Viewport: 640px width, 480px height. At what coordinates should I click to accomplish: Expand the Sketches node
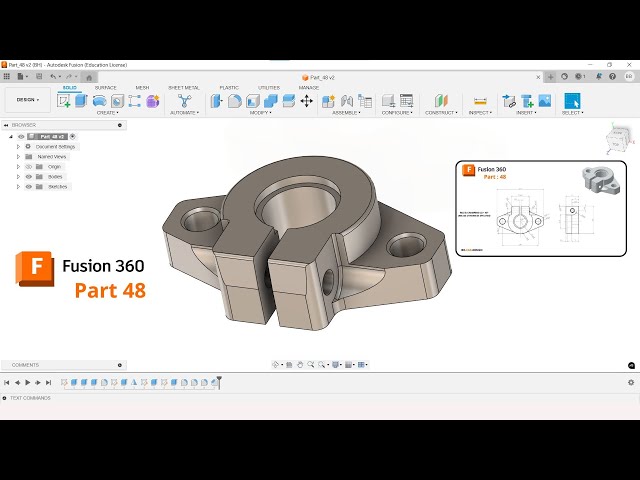coord(18,187)
